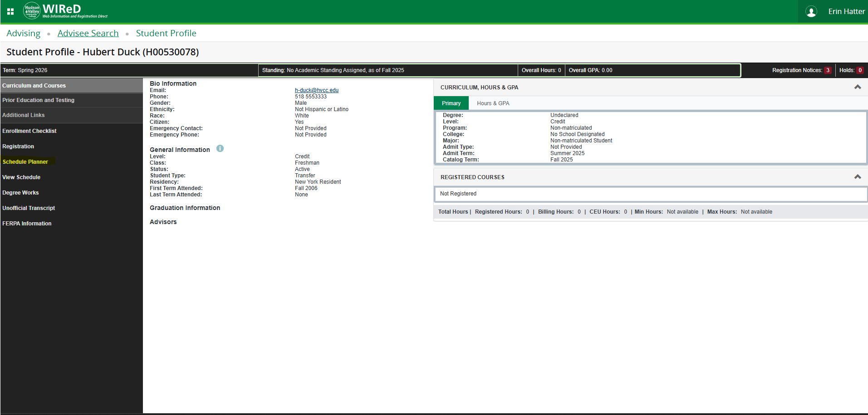Switch to the Hours & GPA tab

[x=493, y=103]
